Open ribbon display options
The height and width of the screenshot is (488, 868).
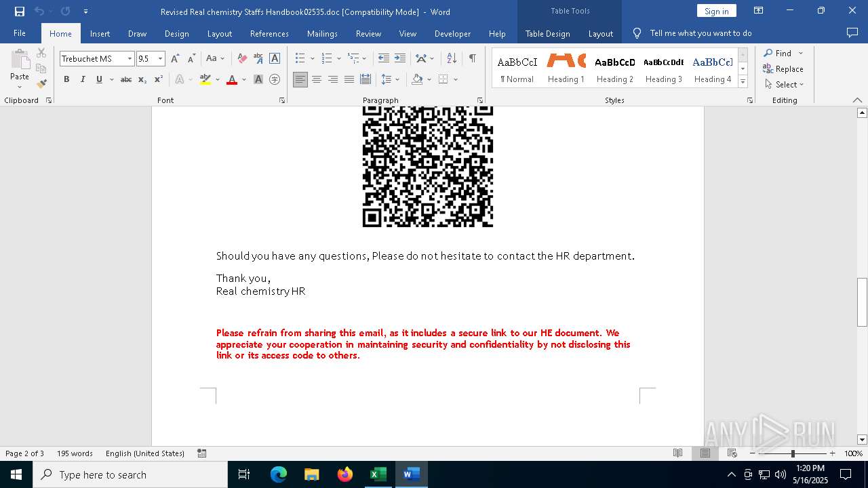coord(759,11)
